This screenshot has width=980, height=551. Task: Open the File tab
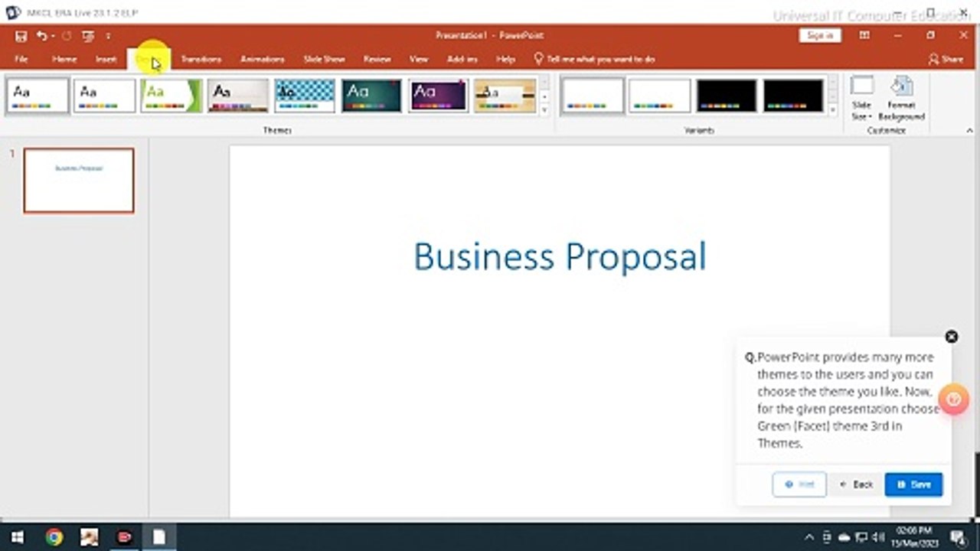pyautogui.click(x=21, y=59)
